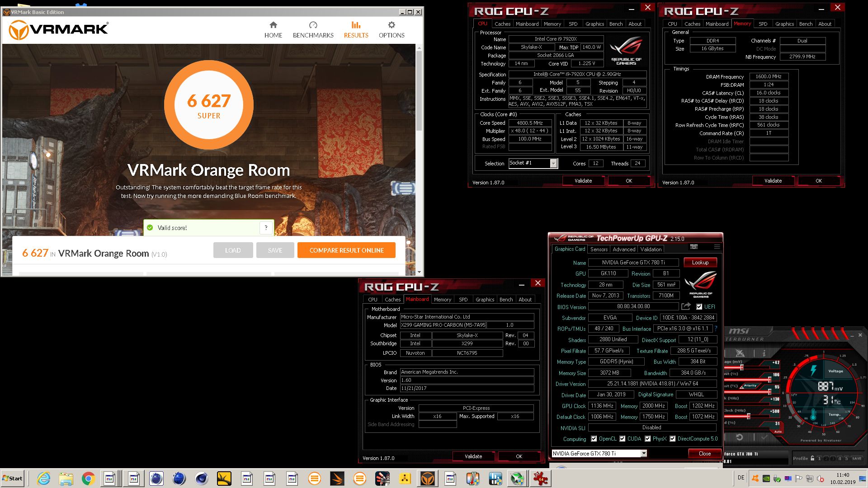Click the SAVE button in VRMark
Screen dimensions: 868x488
click(275, 250)
